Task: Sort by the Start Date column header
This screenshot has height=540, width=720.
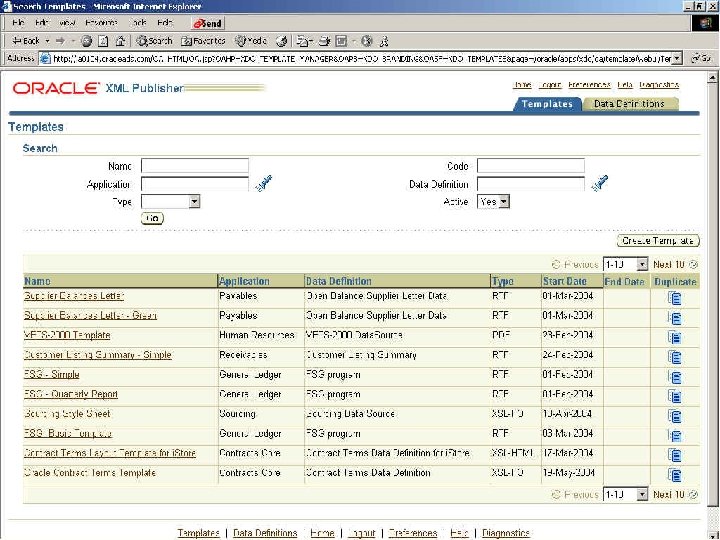Action: (564, 281)
